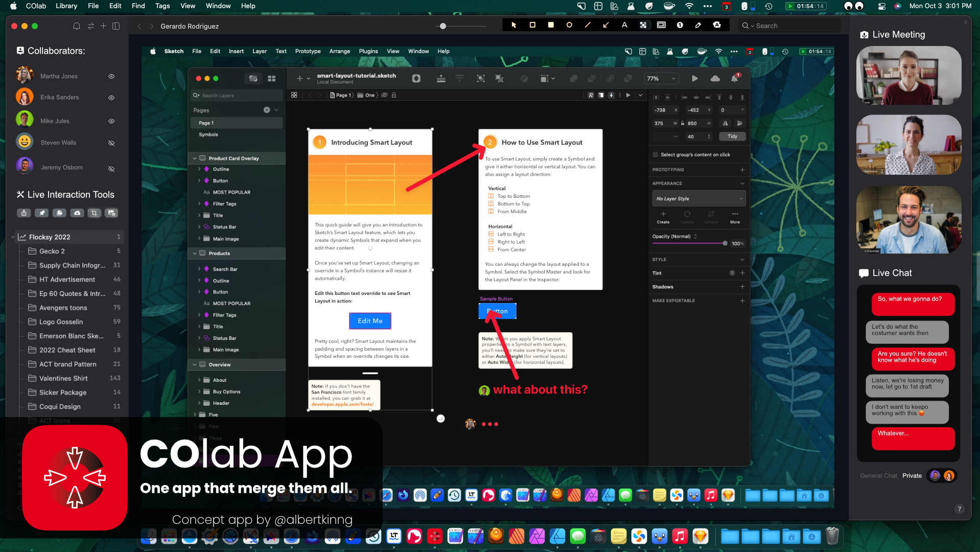Select the numbered step marker tool
Viewport: 980px width, 552px height.
(x=680, y=25)
